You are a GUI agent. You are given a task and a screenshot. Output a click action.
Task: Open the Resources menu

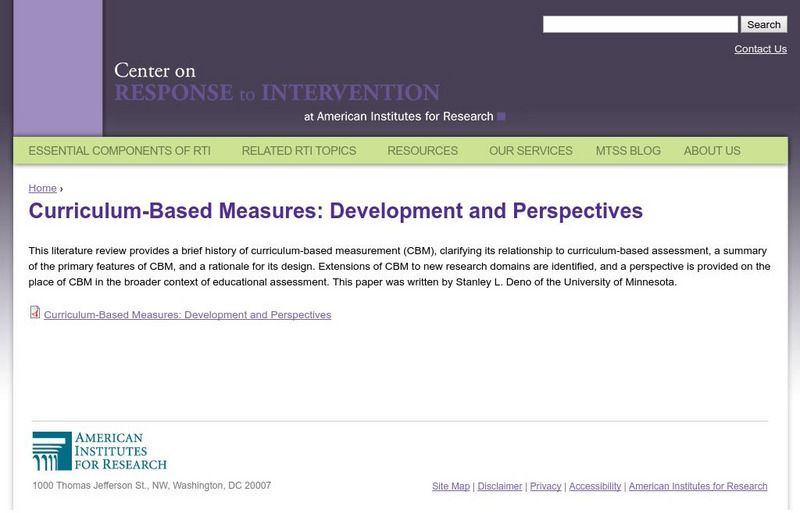coord(422,151)
